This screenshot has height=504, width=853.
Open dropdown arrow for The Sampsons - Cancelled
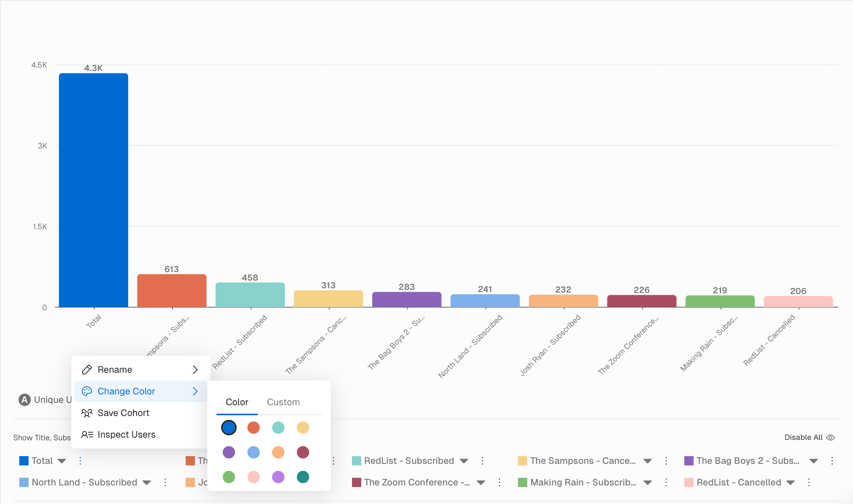pyautogui.click(x=648, y=461)
